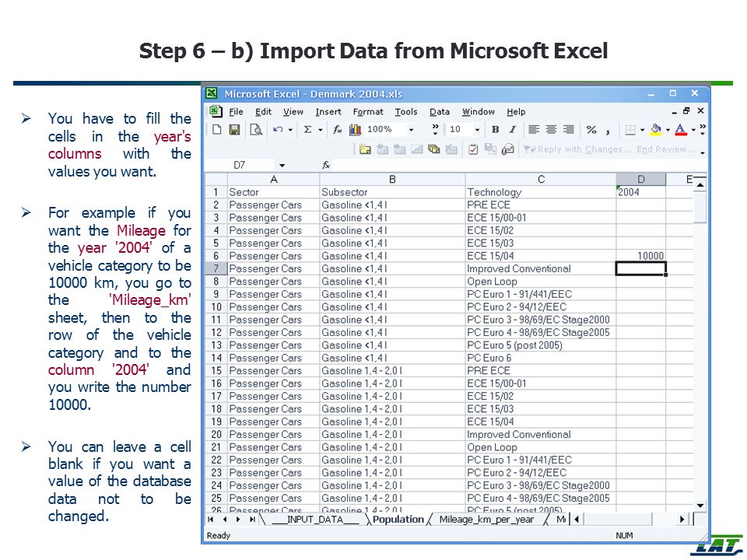The image size is (747, 560).
Task: Open the AutoSum functions dropdown arrow
Action: click(x=320, y=130)
